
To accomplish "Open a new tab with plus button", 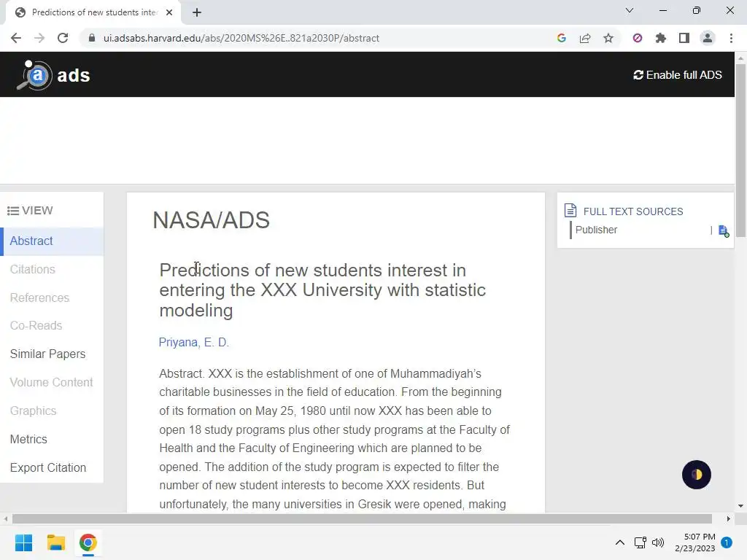I will 197,12.
